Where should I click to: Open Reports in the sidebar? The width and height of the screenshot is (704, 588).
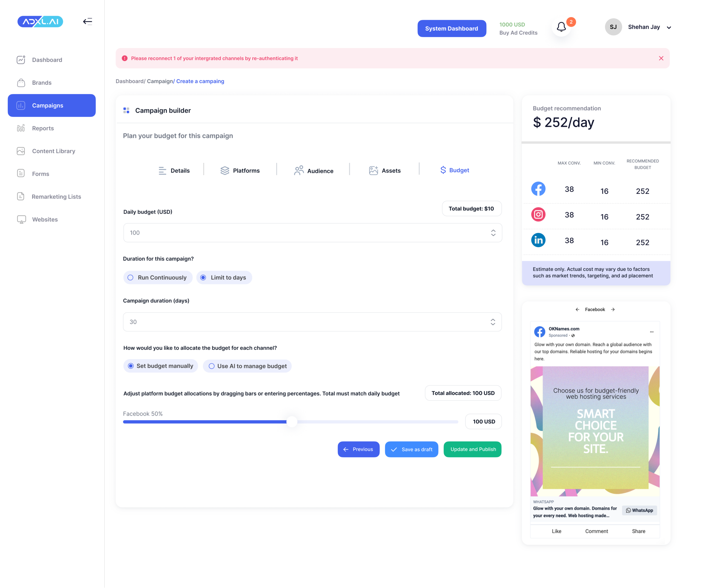[43, 128]
